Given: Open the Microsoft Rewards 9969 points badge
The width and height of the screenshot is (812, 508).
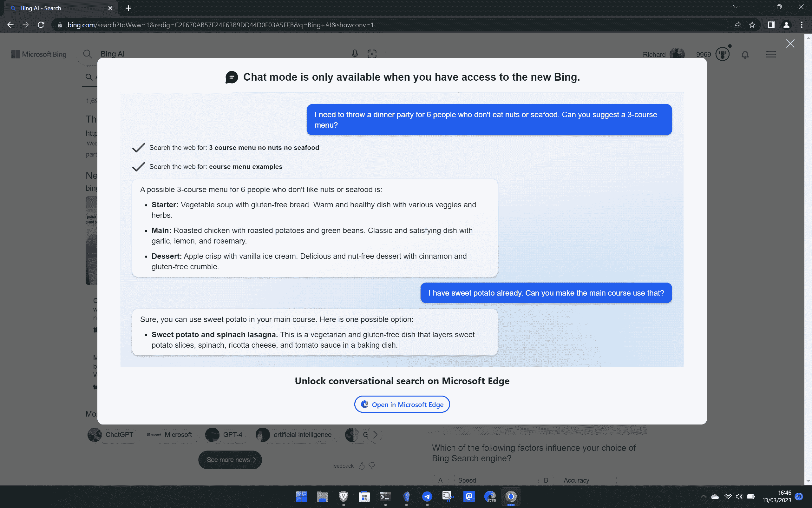Looking at the screenshot, I should pyautogui.click(x=713, y=54).
